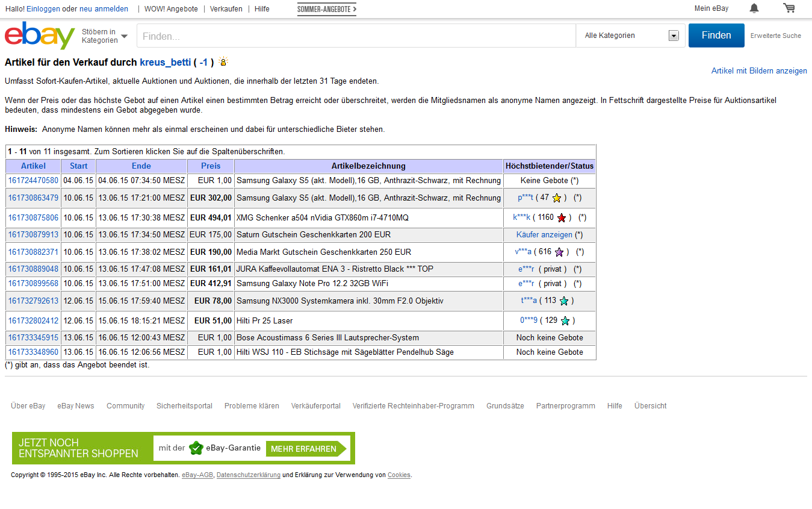Open item 161724470580
This screenshot has width=812, height=509.
click(x=33, y=180)
